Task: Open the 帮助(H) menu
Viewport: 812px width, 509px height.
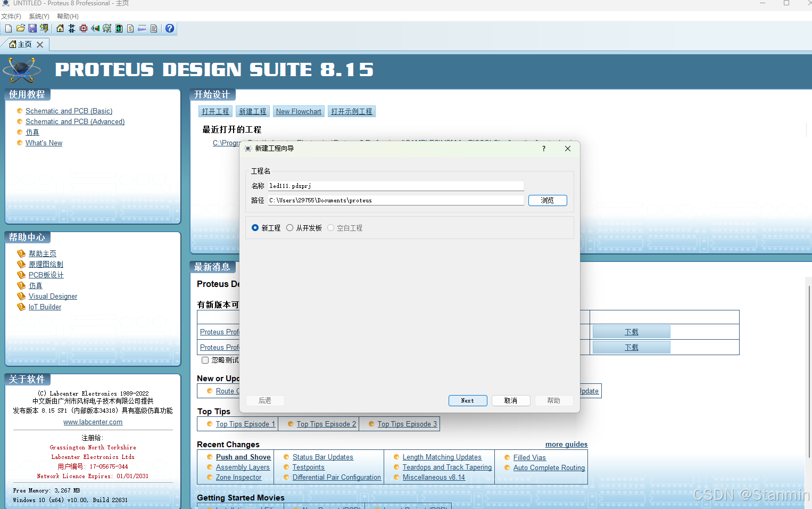Action: coord(68,17)
